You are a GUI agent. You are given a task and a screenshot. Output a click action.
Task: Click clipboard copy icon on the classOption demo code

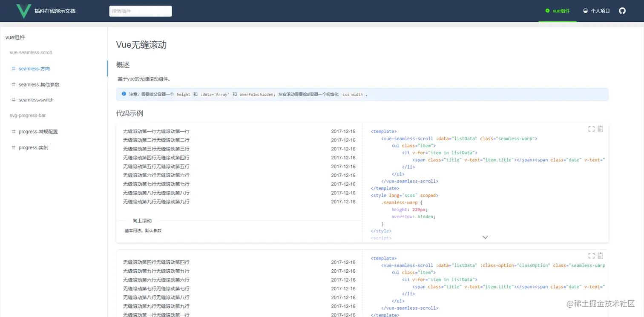pyautogui.click(x=601, y=256)
